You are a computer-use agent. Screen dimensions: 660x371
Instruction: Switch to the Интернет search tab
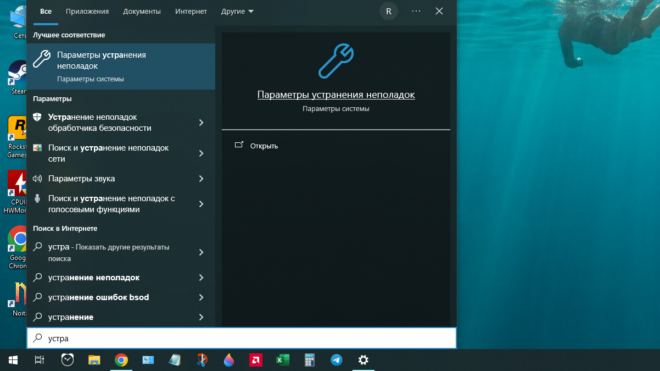191,11
